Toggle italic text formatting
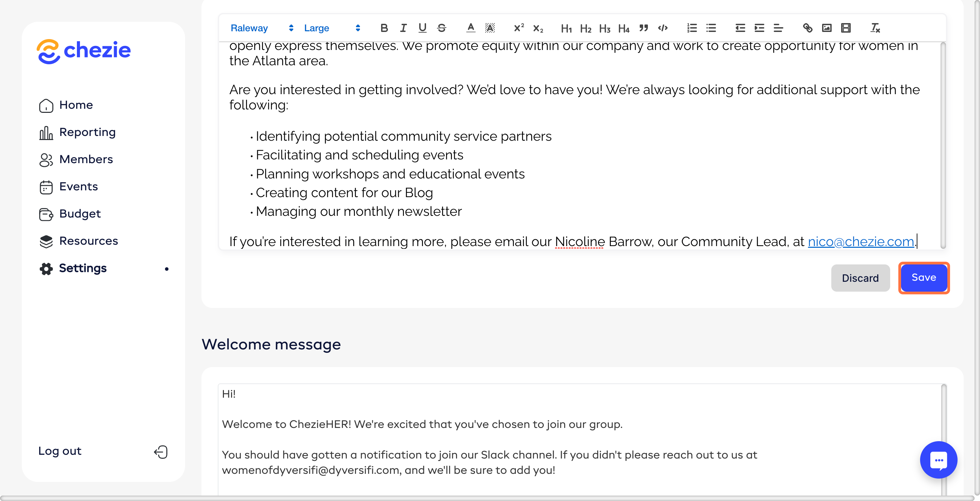 (403, 28)
